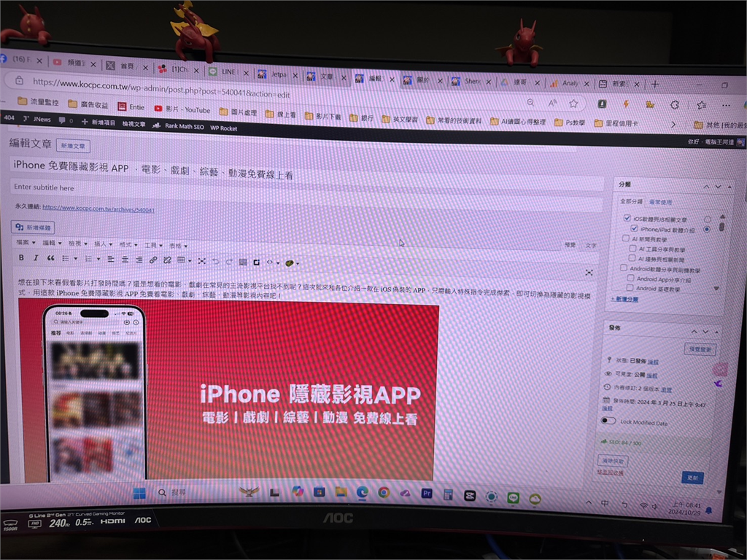Click the remove link icon
747x560 pixels.
click(x=167, y=260)
